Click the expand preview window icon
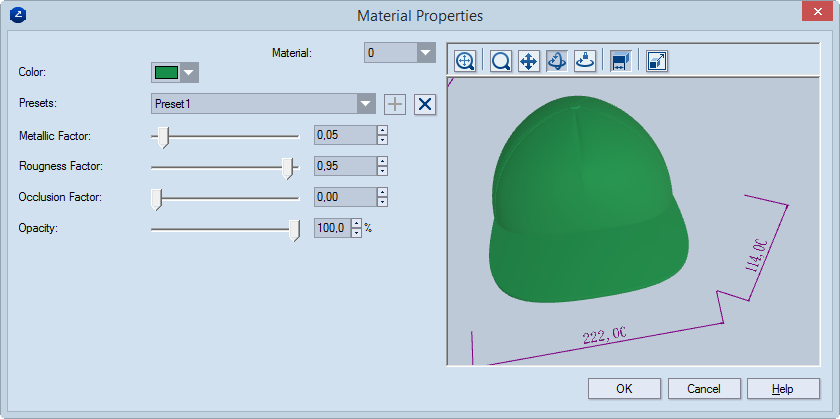The image size is (840, 419). click(x=656, y=61)
